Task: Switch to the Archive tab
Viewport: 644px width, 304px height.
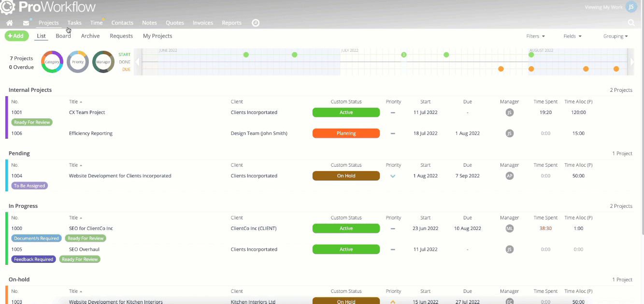Action: pos(90,36)
